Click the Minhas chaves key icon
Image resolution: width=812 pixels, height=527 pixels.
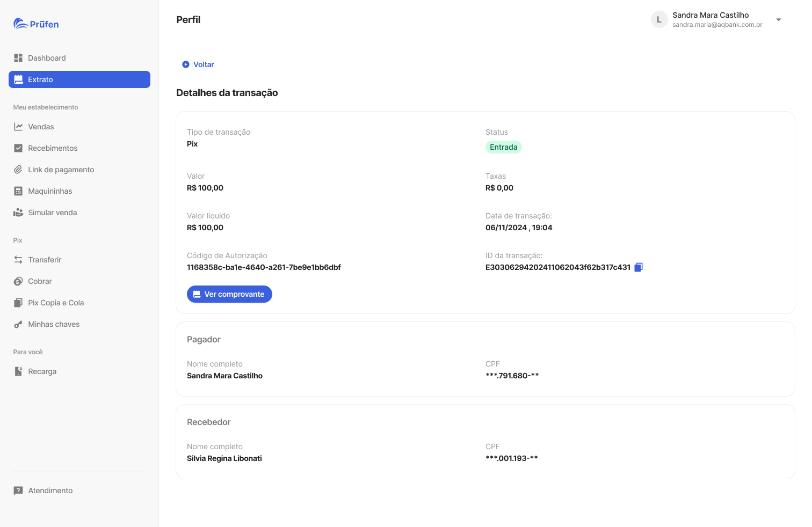point(18,324)
